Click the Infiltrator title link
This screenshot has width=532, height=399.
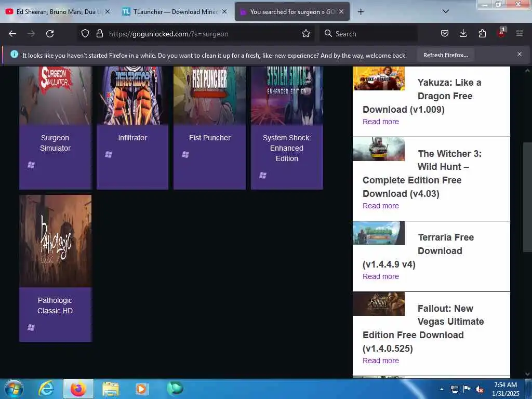[132, 138]
